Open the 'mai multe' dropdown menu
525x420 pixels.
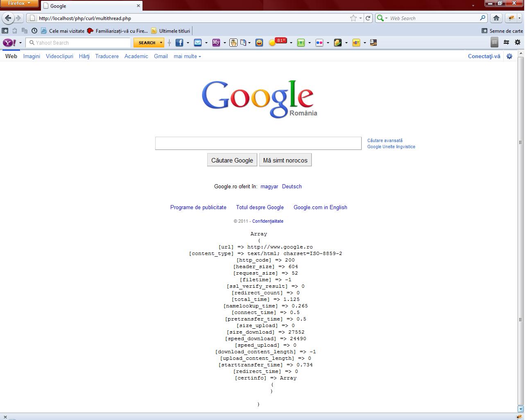pos(187,56)
